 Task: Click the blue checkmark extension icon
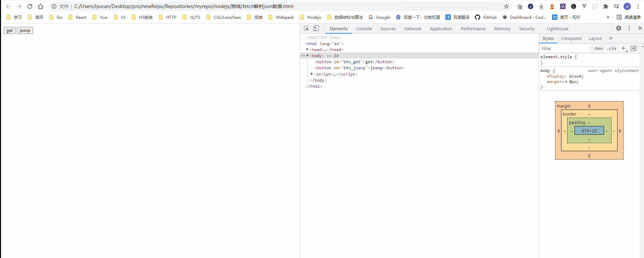click(531, 6)
